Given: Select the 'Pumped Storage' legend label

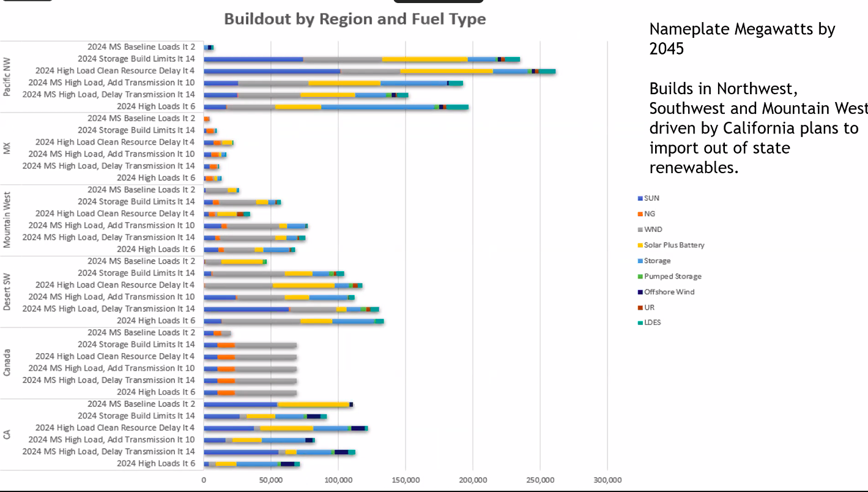Looking at the screenshot, I should point(673,277).
